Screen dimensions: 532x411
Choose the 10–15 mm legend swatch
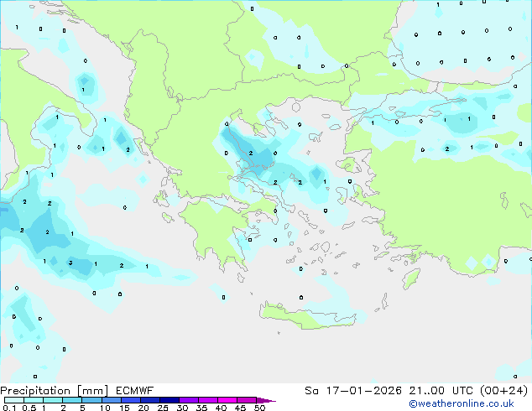point(112,400)
